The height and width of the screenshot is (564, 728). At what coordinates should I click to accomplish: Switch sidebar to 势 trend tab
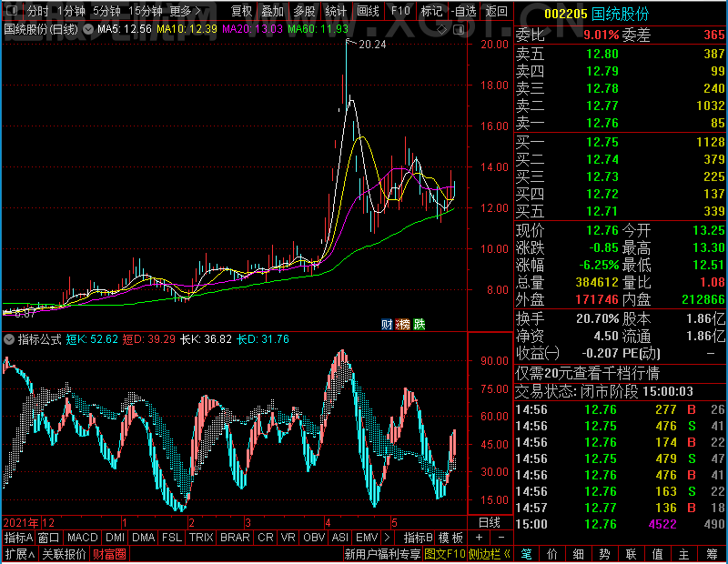[604, 554]
